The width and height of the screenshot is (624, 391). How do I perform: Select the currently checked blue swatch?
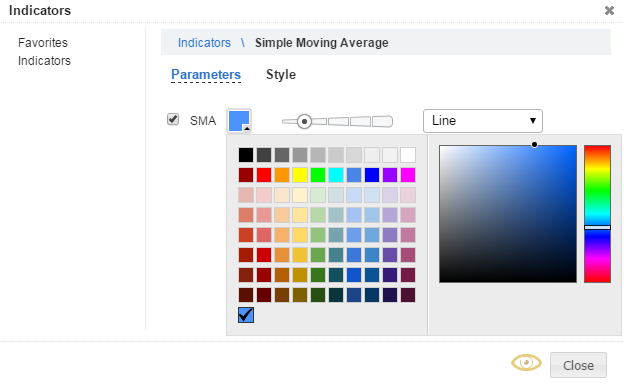coord(246,315)
